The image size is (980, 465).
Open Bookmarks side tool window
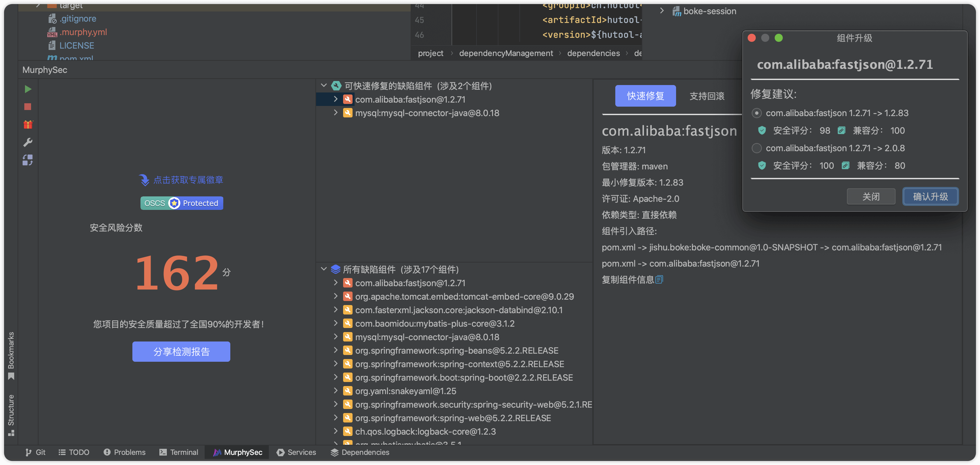pyautogui.click(x=11, y=355)
